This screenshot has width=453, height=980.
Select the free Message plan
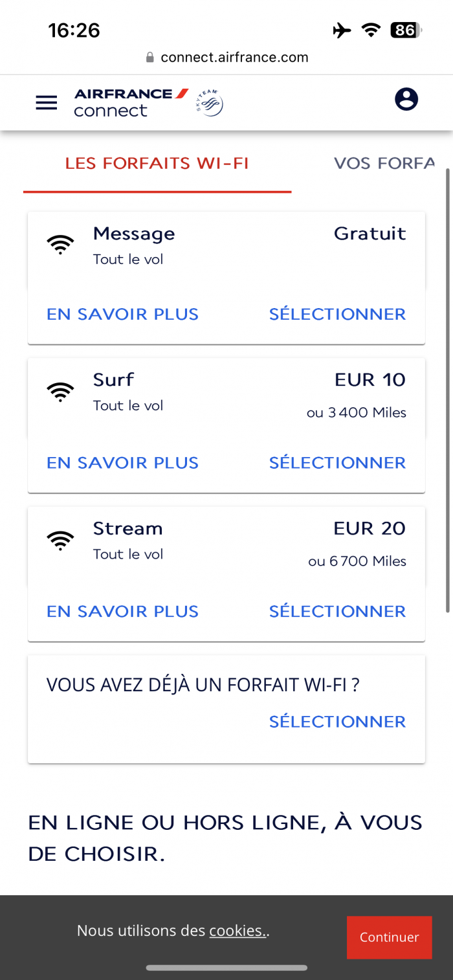tap(338, 314)
